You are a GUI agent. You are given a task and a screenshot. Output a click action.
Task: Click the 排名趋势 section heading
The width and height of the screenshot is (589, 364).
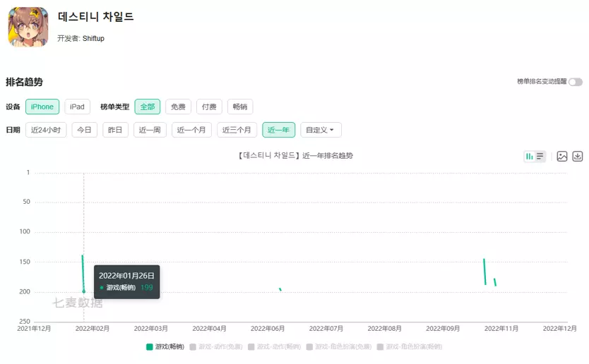[x=25, y=82]
